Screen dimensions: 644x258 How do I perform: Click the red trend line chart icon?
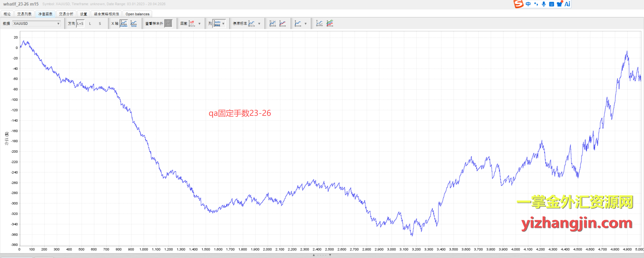click(x=282, y=23)
